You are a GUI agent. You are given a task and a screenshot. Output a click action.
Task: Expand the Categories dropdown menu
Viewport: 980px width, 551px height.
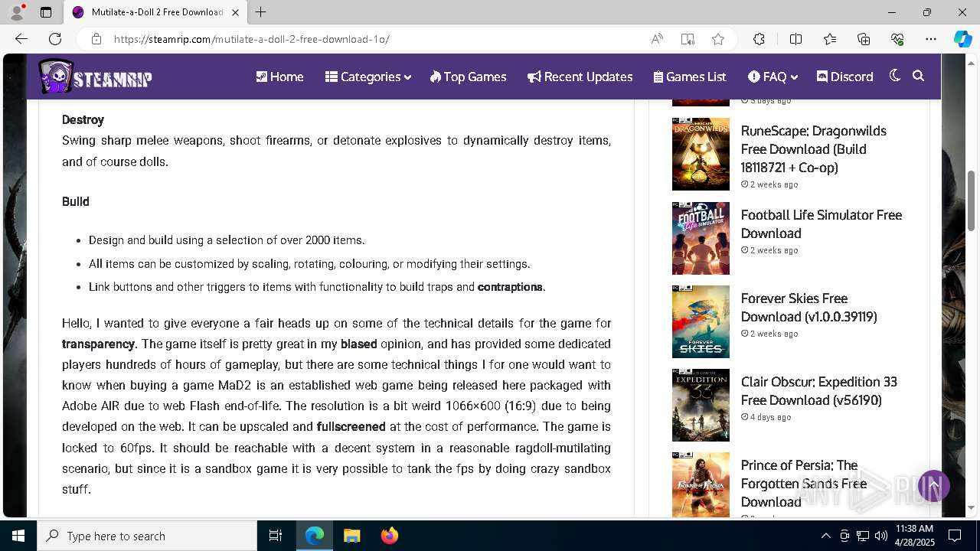(368, 77)
